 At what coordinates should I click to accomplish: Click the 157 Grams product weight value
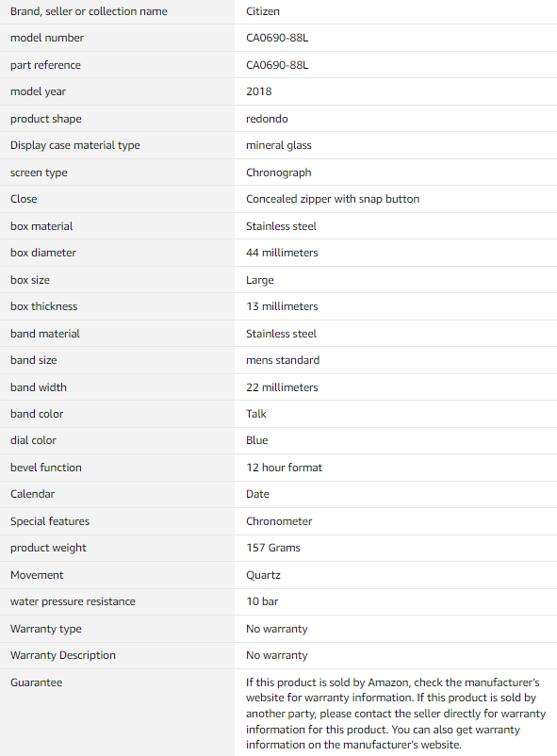pos(273,548)
